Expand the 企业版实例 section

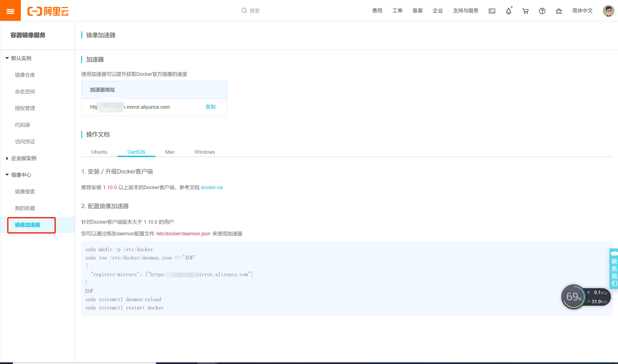pyautogui.click(x=23, y=158)
